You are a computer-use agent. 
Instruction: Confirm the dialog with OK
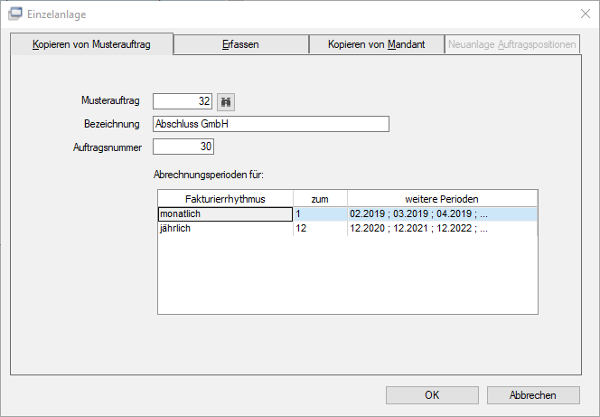432,395
